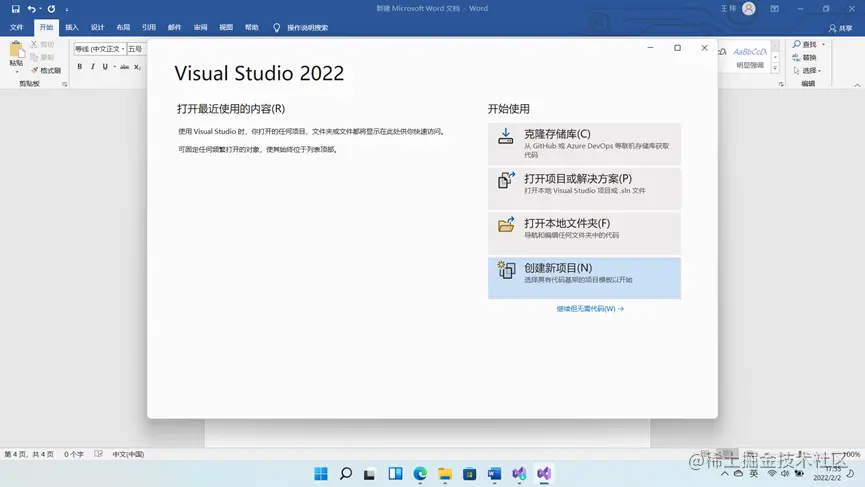Click the Visual Studio Installer taskbar icon
The height and width of the screenshot is (487, 865).
coord(519,474)
